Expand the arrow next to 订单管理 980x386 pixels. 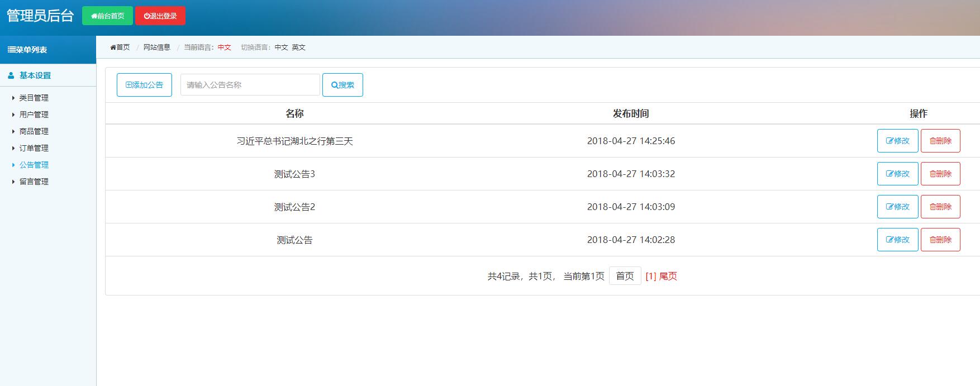coord(13,148)
